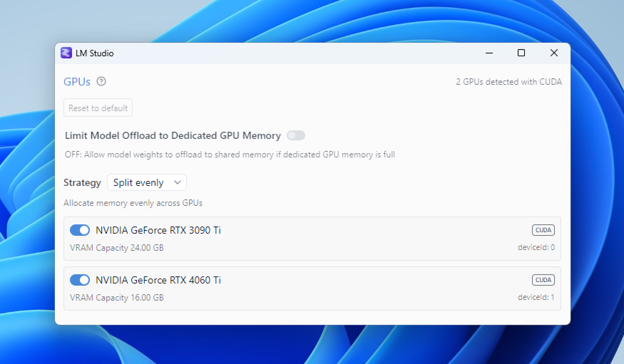This screenshot has height=364, width=624.
Task: Select the deviceId: 1 label
Action: (536, 297)
